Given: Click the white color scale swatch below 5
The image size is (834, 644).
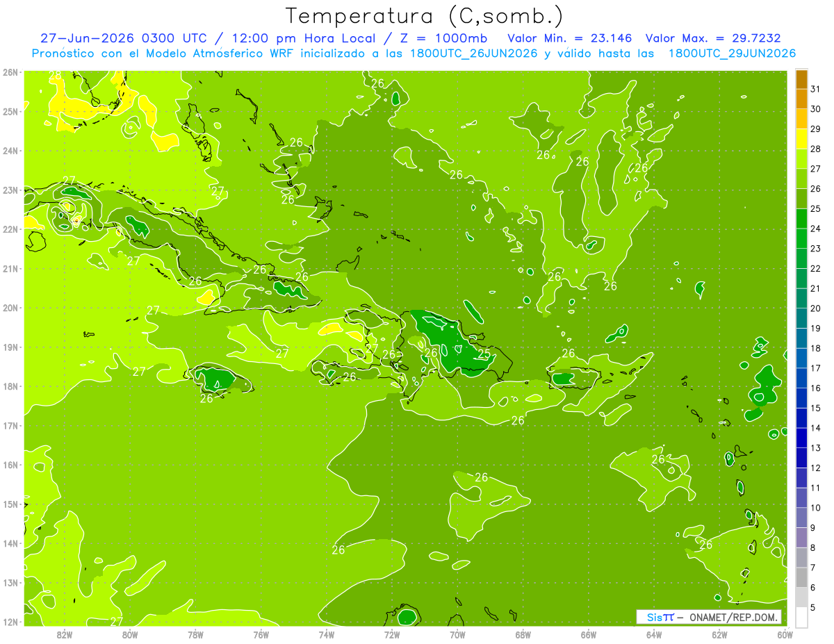Looking at the screenshot, I should point(801,617).
